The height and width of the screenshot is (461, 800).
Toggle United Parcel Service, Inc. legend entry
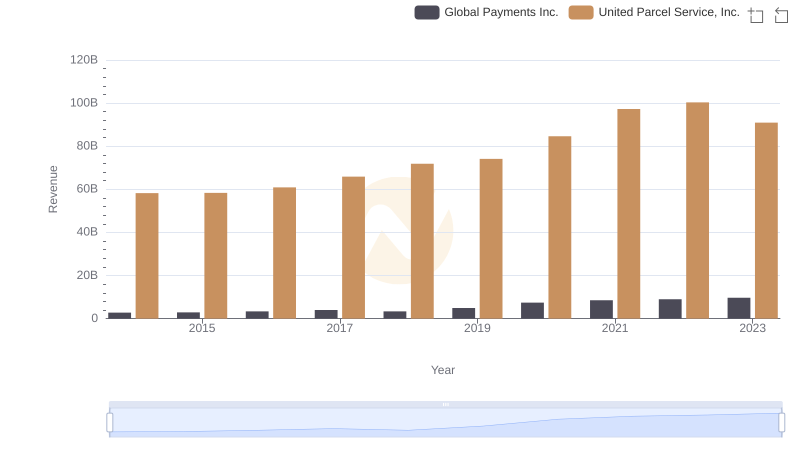point(654,12)
